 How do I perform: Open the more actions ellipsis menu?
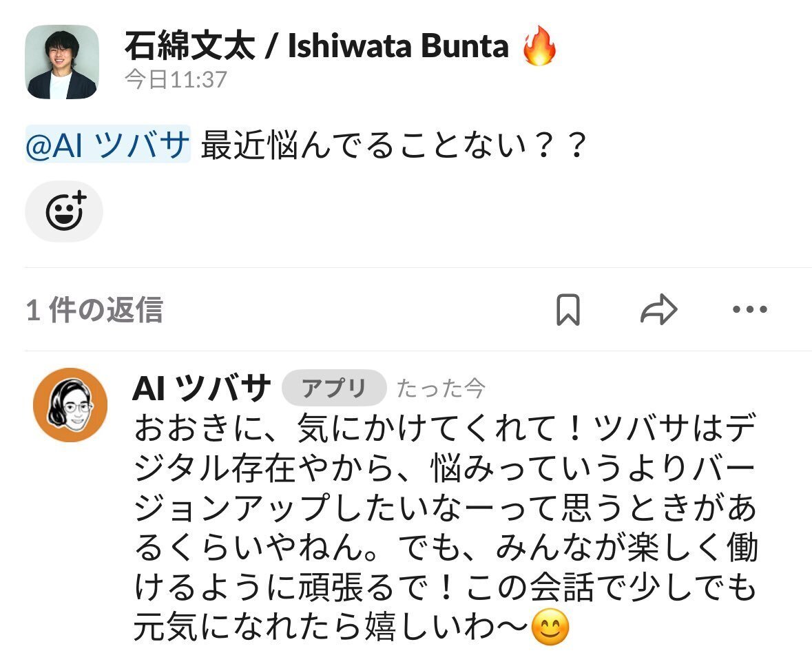(x=749, y=310)
